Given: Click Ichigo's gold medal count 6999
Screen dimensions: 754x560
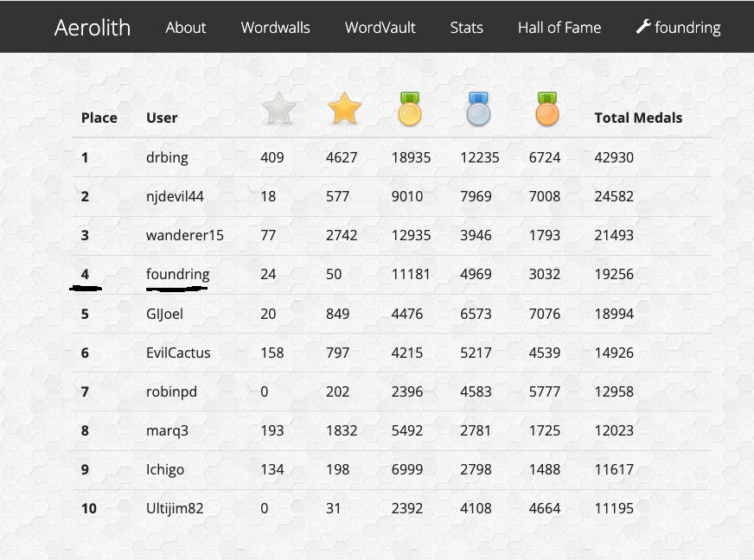Looking at the screenshot, I should pyautogui.click(x=407, y=469).
